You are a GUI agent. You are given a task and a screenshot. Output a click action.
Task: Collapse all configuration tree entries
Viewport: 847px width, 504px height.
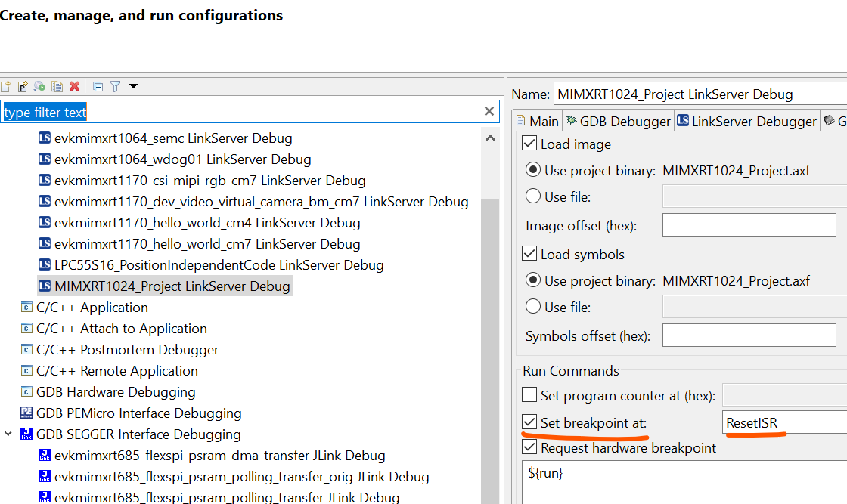point(97,86)
